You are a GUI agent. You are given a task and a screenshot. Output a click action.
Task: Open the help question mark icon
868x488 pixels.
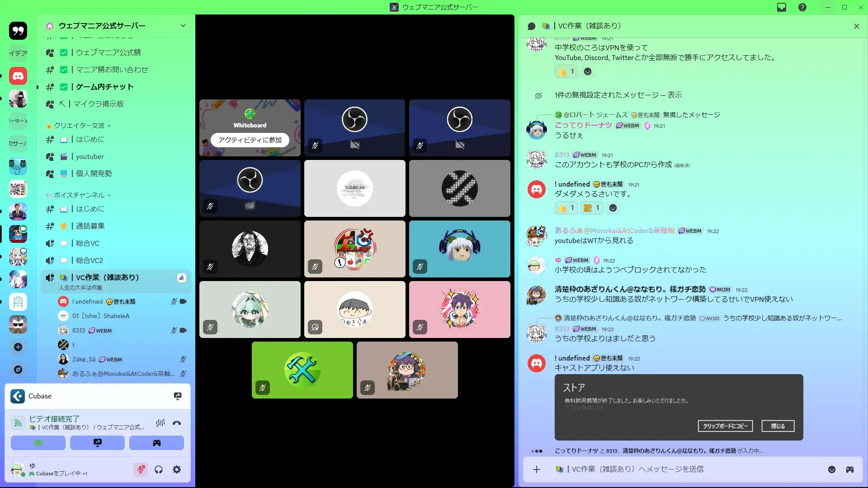[x=802, y=7]
